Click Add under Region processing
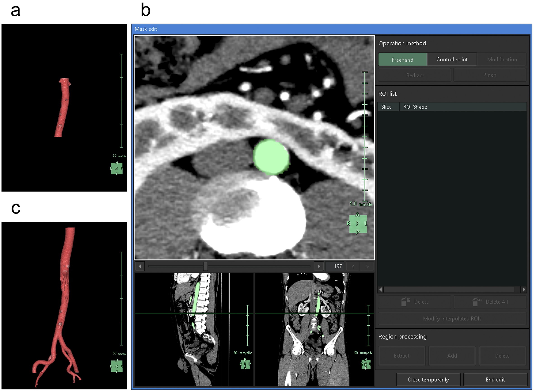This screenshot has width=534, height=392. click(x=452, y=356)
